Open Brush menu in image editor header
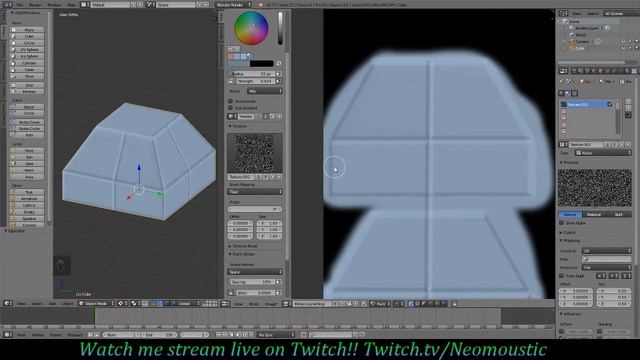640x360 pixels. pos(254,304)
